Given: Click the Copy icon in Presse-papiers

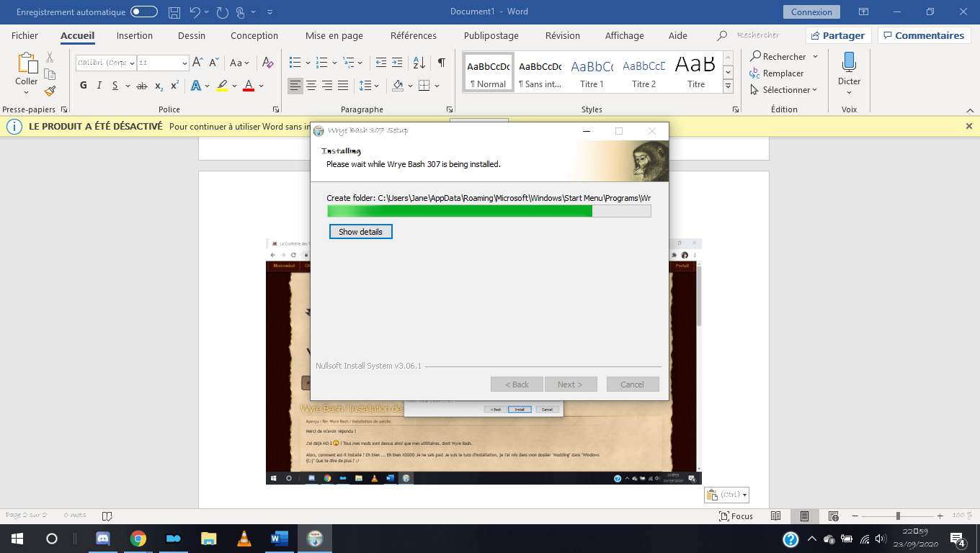Looking at the screenshot, I should tap(50, 74).
